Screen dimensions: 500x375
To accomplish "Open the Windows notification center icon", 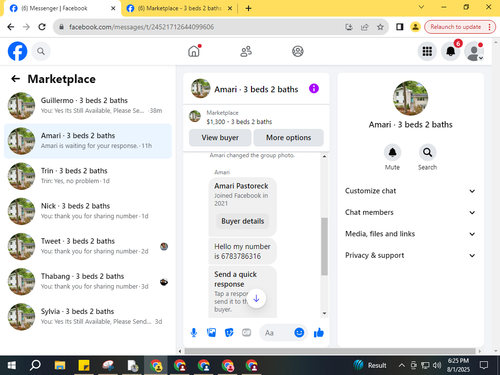I will coord(484,366).
